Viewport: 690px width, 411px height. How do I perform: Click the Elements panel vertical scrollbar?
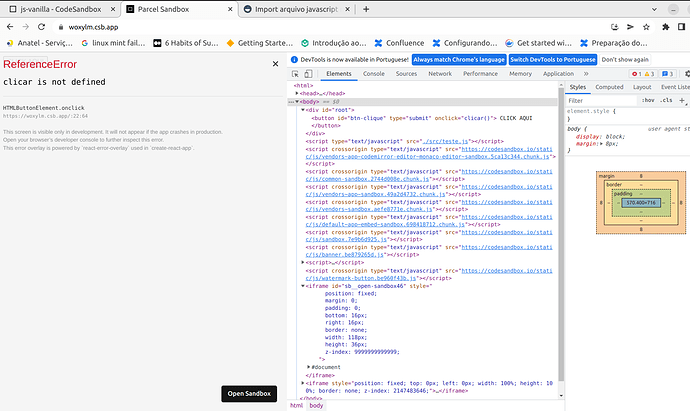click(561, 233)
